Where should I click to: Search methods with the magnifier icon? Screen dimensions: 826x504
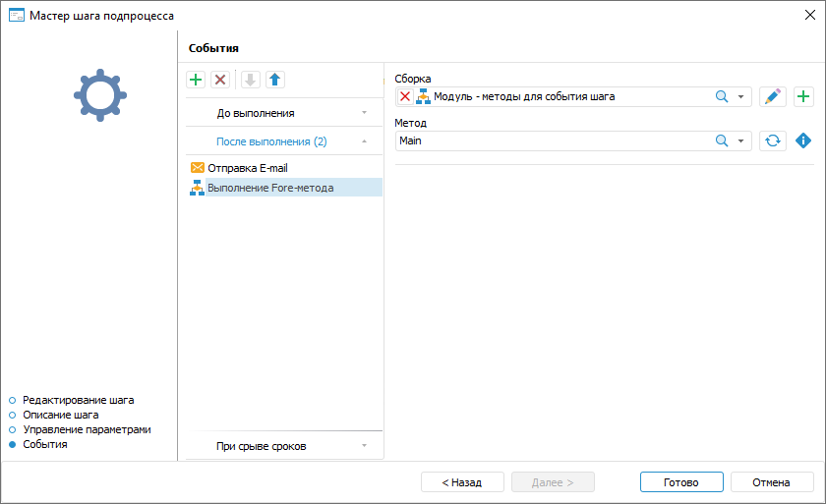(x=721, y=140)
